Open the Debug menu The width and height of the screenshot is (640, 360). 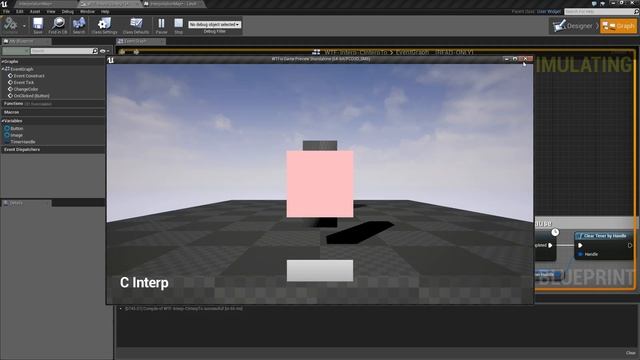click(68, 11)
